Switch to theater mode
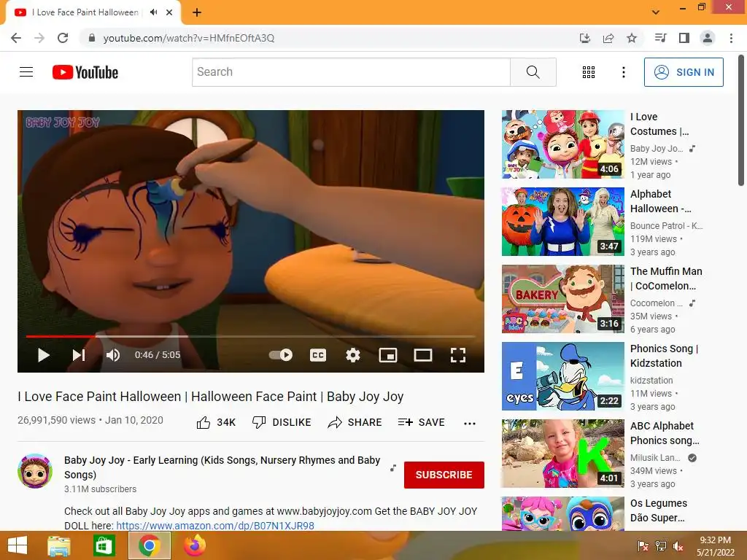Viewport: 747px width, 560px height. [x=423, y=355]
